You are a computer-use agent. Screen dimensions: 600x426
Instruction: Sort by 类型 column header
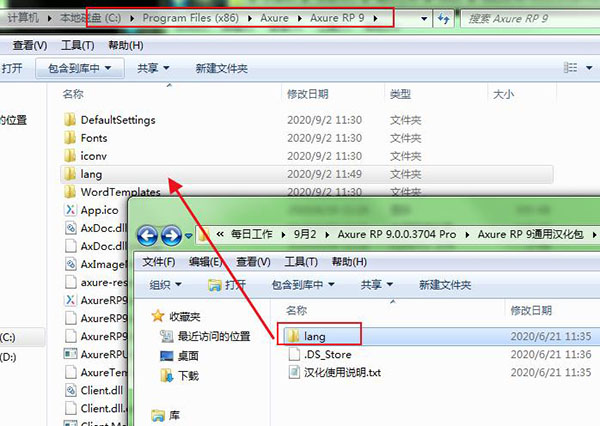(400, 94)
